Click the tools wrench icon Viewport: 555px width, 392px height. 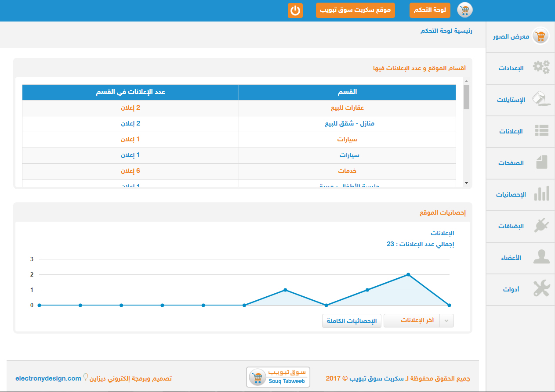541,289
